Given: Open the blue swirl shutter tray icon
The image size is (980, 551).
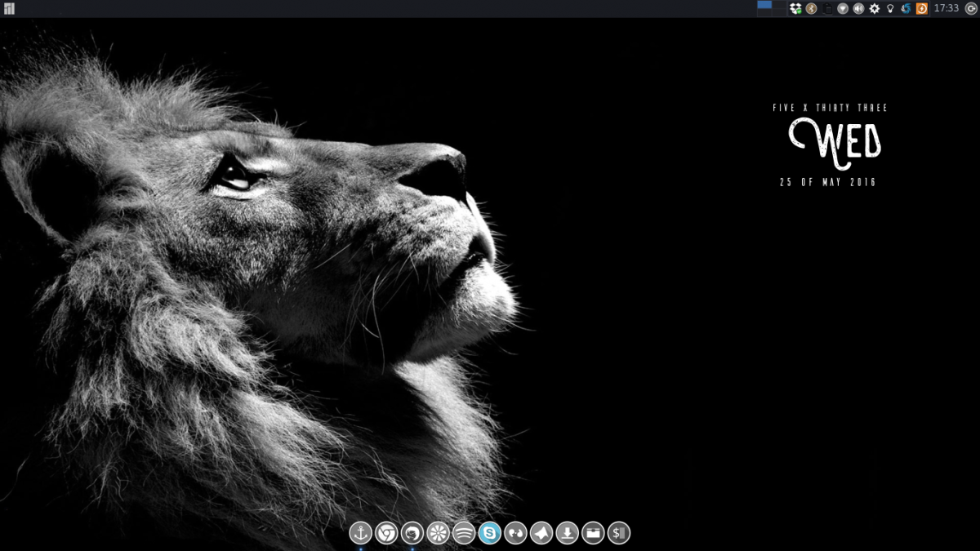Looking at the screenshot, I should [906, 8].
